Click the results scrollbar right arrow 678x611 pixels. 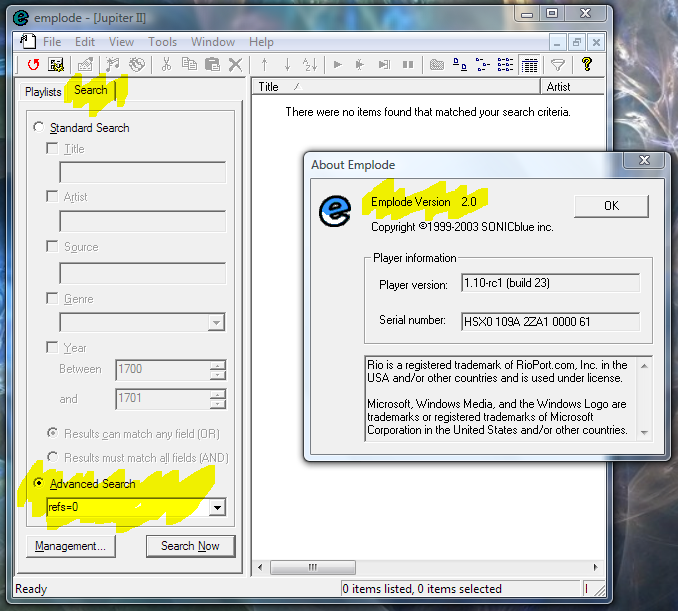click(x=595, y=567)
